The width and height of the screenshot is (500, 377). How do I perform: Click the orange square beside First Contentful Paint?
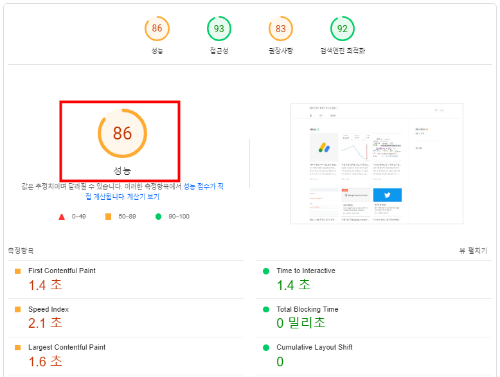coord(18,271)
